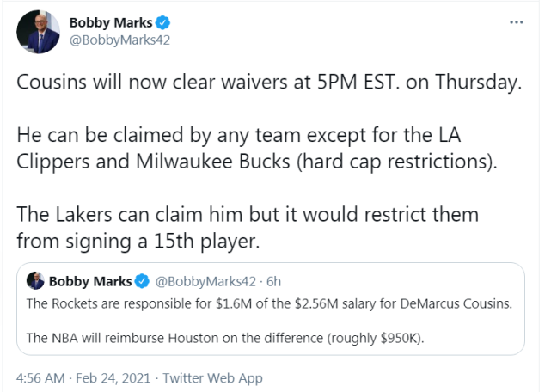
Task: Click the Feb 24, 2021 date
Action: pos(113,377)
